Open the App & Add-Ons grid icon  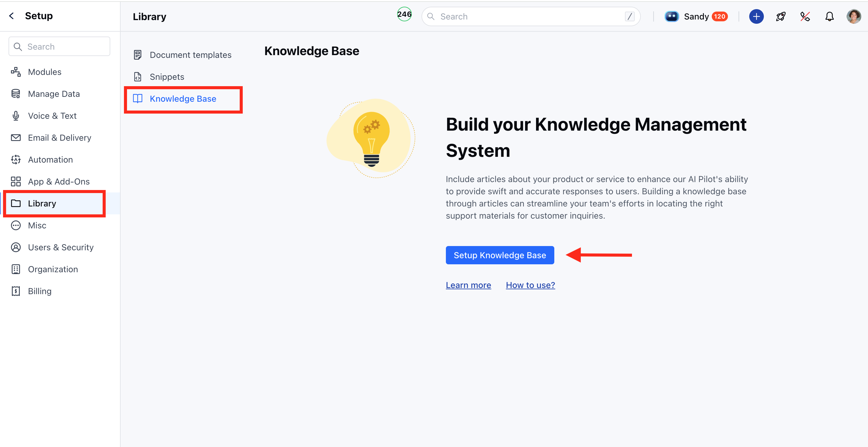[x=16, y=181]
